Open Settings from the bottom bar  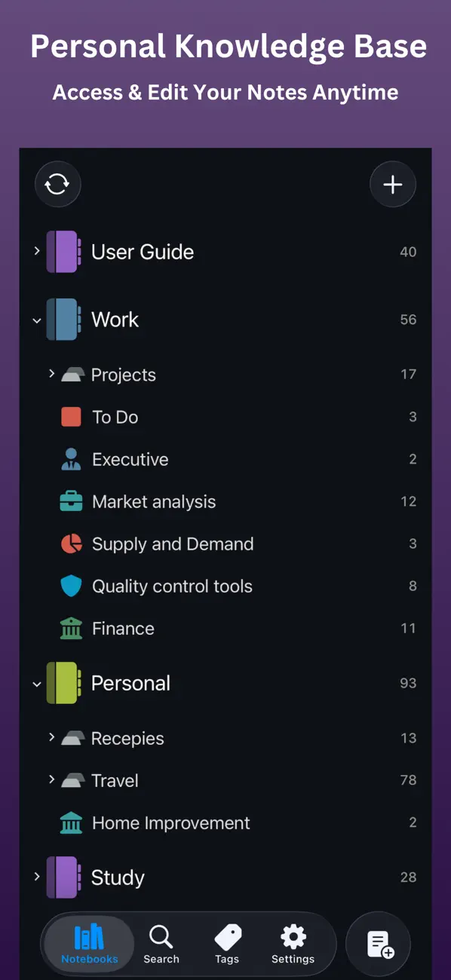pyautogui.click(x=293, y=944)
